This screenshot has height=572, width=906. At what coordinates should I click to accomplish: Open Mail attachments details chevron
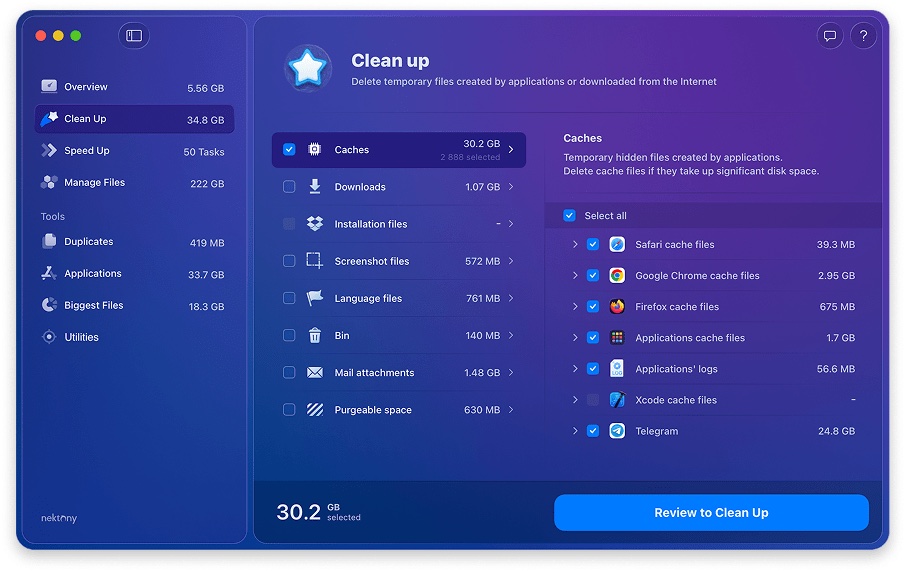[511, 373]
